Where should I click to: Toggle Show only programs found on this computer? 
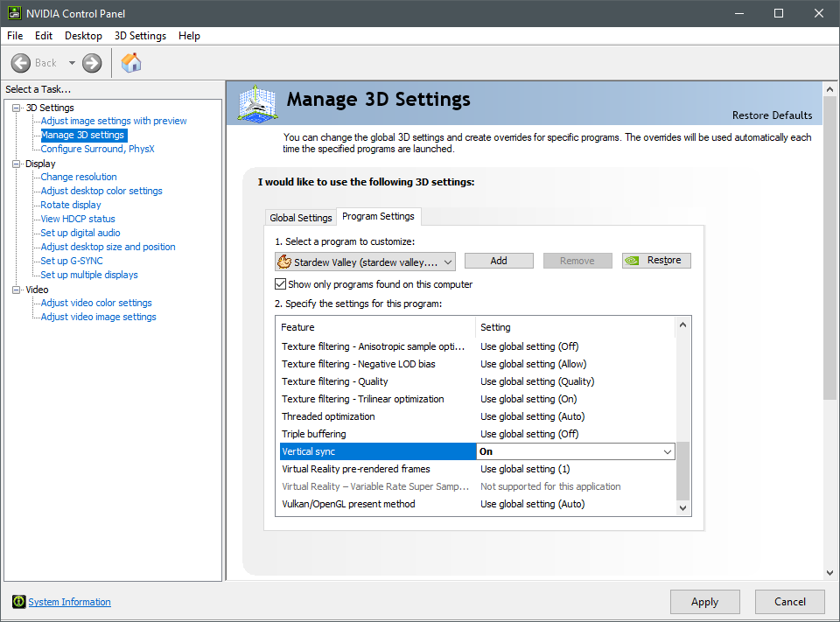point(281,284)
